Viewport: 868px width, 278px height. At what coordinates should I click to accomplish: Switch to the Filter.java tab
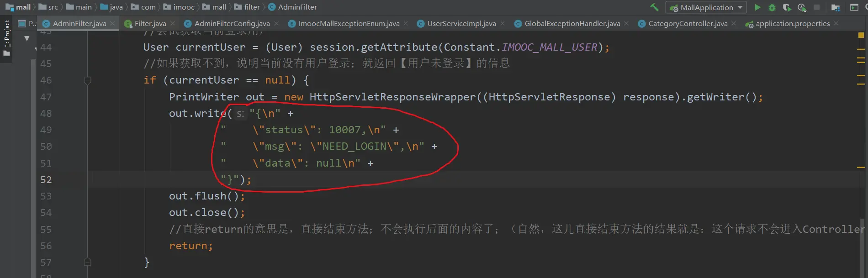point(150,23)
